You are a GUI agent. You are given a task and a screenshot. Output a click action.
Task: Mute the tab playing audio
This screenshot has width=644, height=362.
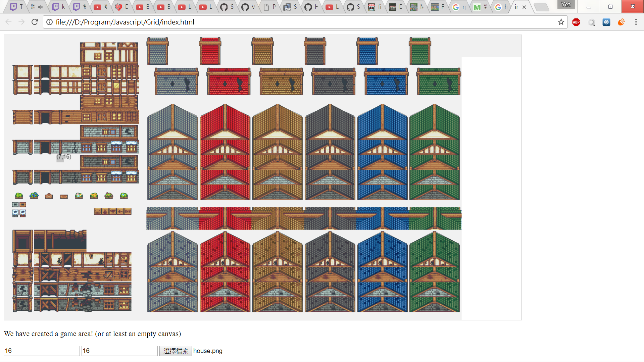41,7
